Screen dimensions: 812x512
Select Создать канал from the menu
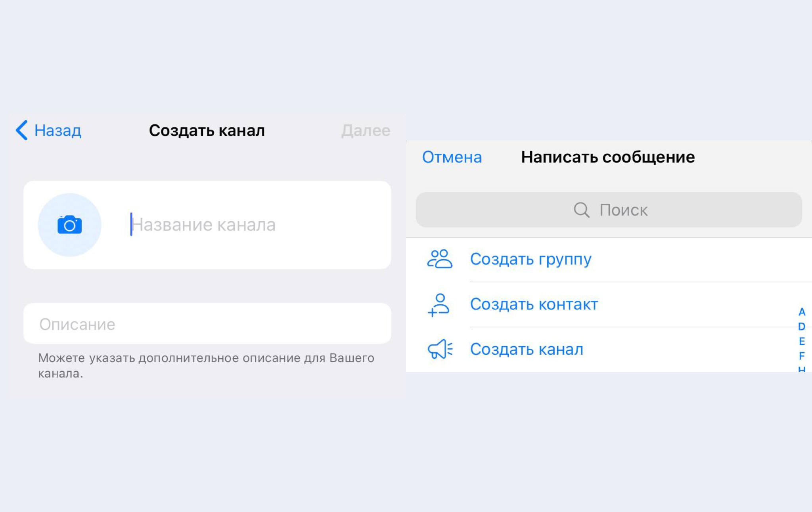[527, 349]
